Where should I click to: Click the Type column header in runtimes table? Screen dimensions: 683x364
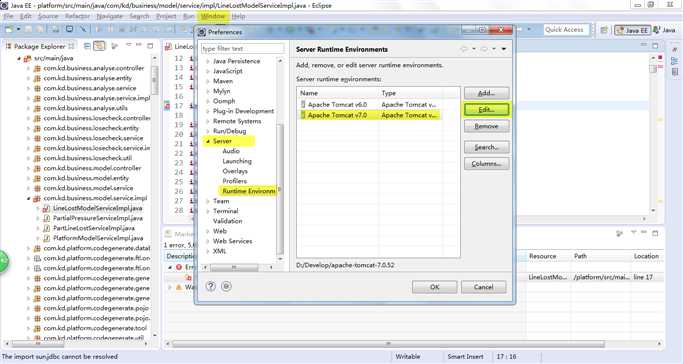[411, 93]
